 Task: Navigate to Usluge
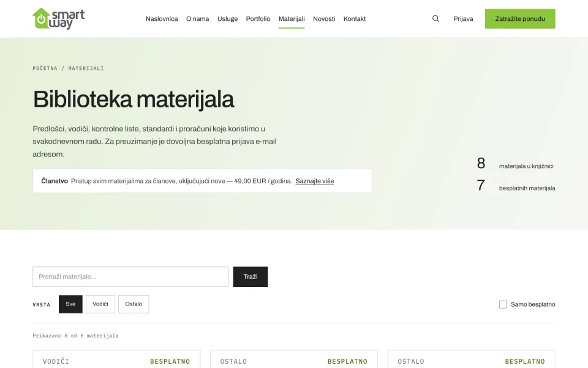(x=227, y=19)
